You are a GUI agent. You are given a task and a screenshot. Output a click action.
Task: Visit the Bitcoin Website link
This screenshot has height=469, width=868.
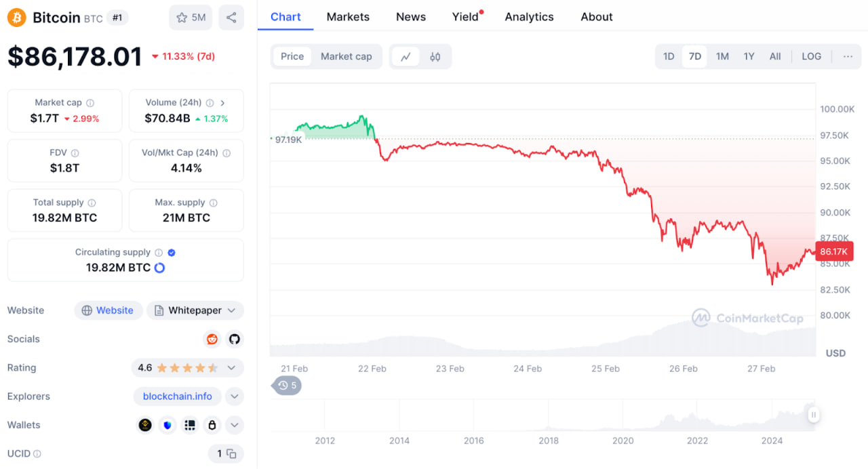pos(108,310)
